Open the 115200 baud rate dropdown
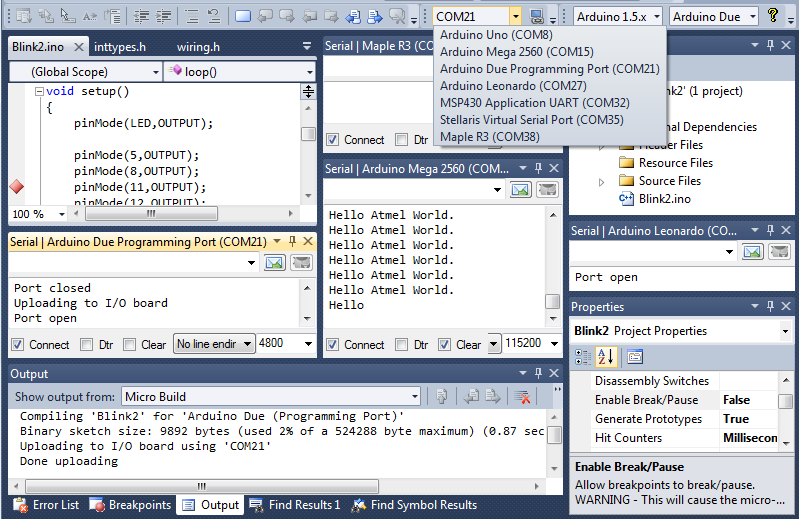Screen dimensions: 799x519 [x=554, y=344]
